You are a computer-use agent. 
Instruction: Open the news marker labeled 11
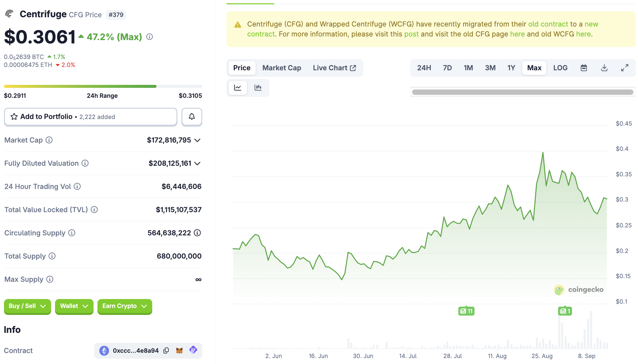coord(466,311)
